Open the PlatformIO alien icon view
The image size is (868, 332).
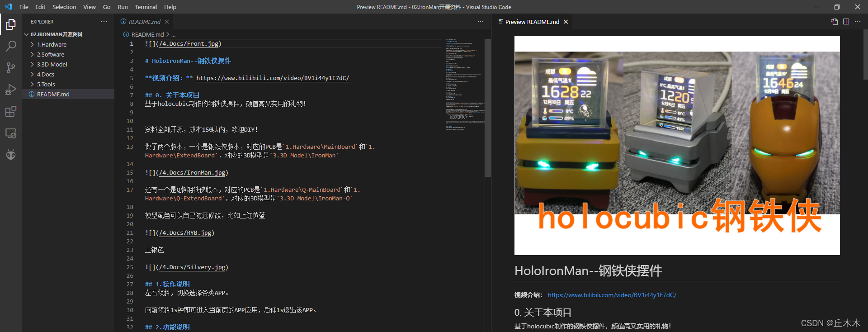tap(11, 155)
